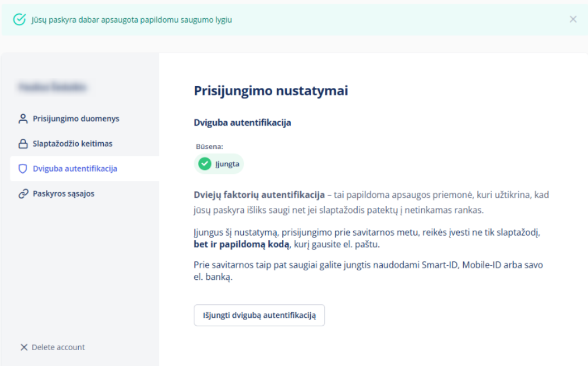Click the green checkmark in the Įjungta badge
The image size is (588, 366).
(x=204, y=164)
